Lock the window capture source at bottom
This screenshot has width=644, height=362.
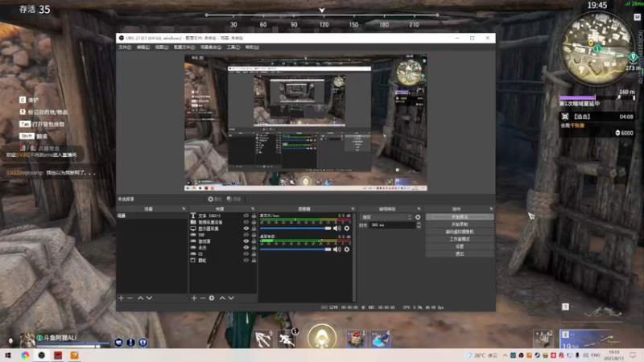254,260
